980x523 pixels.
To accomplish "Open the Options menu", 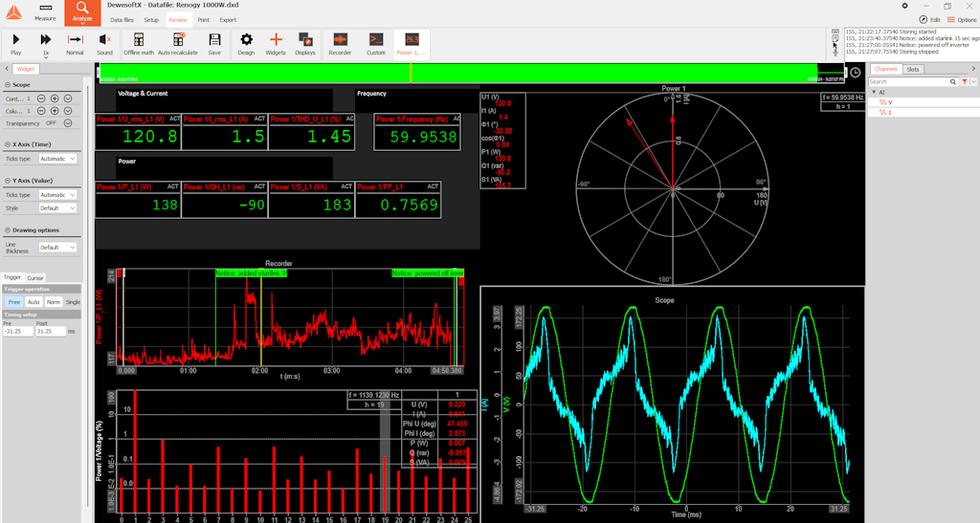I will [962, 20].
